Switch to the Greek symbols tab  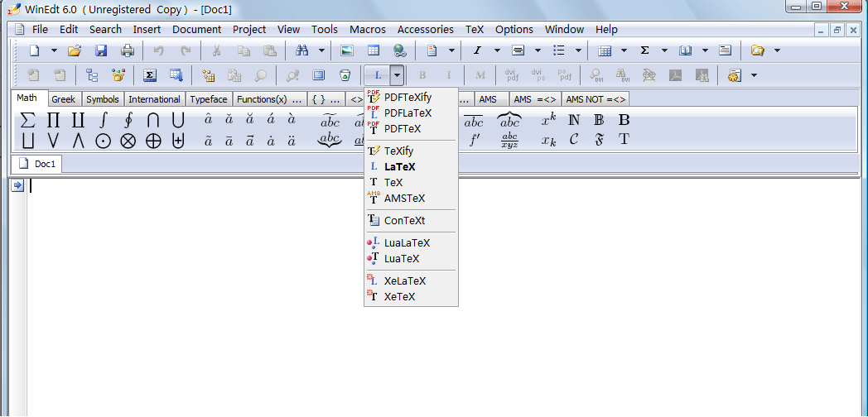tap(63, 99)
